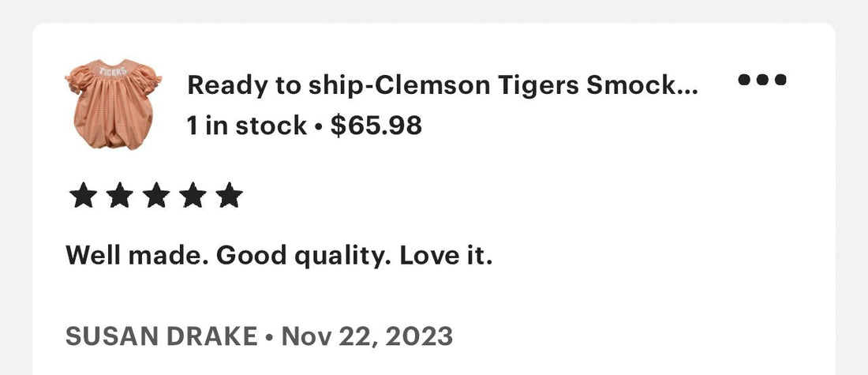Screen dimensions: 868x375
Task: Open the orange romper product thumbnail
Action: tap(114, 104)
